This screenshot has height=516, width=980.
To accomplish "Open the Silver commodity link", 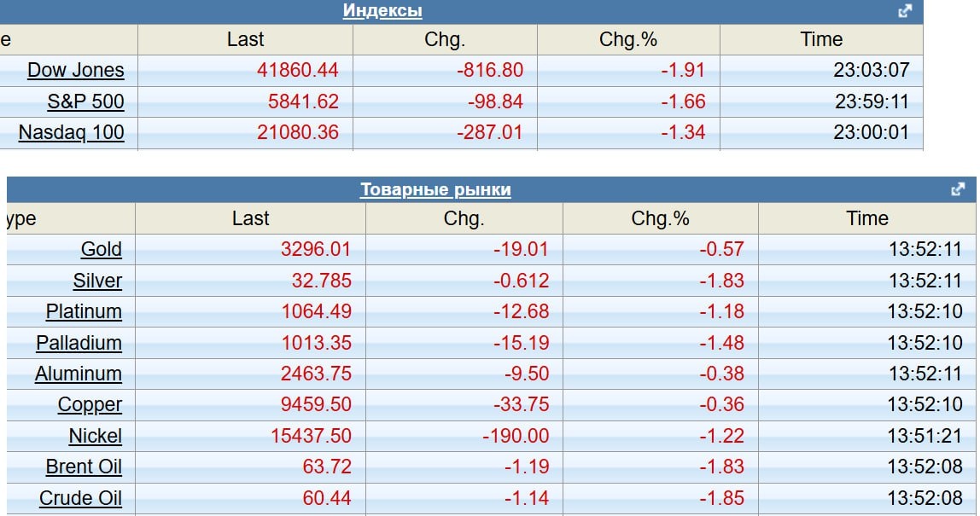I will coord(97,281).
